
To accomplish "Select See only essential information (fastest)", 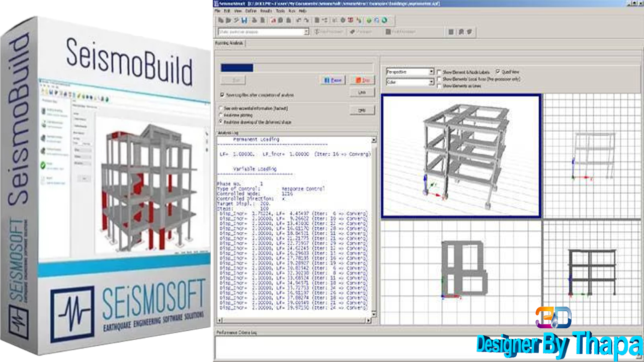I will (x=222, y=108).
